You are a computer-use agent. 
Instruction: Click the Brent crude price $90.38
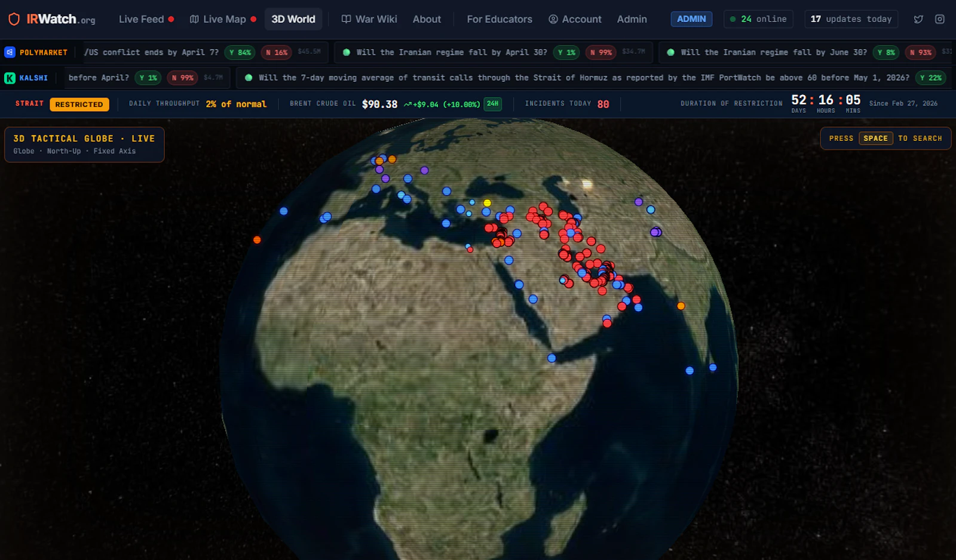pos(379,104)
